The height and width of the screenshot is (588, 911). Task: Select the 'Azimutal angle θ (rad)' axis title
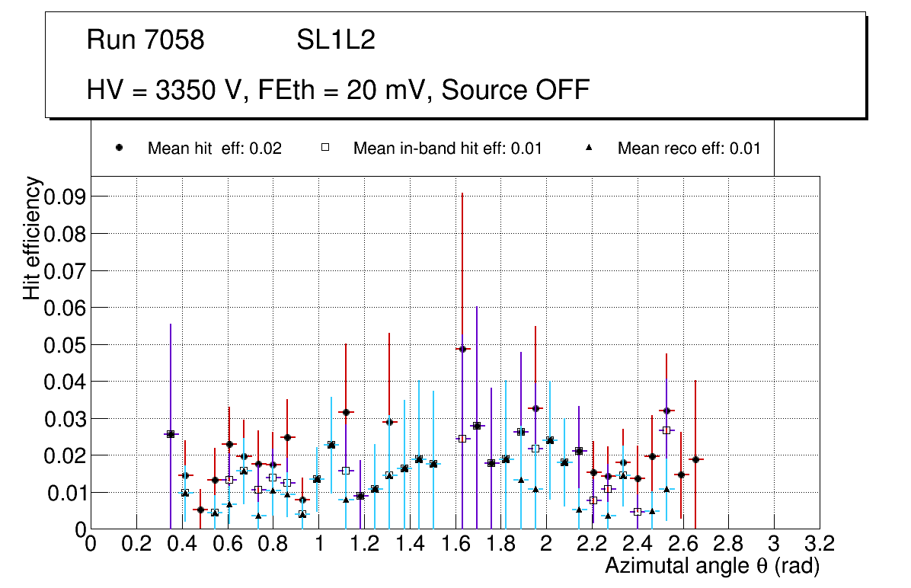tap(712, 566)
